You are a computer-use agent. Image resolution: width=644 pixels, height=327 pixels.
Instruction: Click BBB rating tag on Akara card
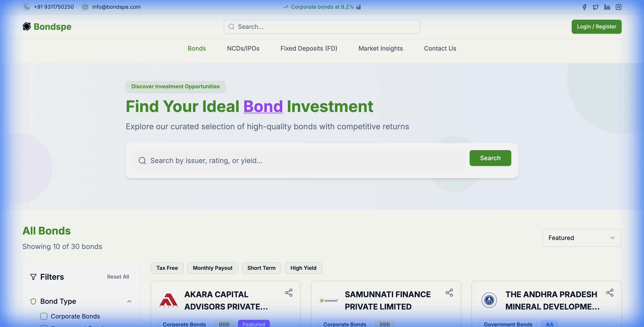pos(224,324)
